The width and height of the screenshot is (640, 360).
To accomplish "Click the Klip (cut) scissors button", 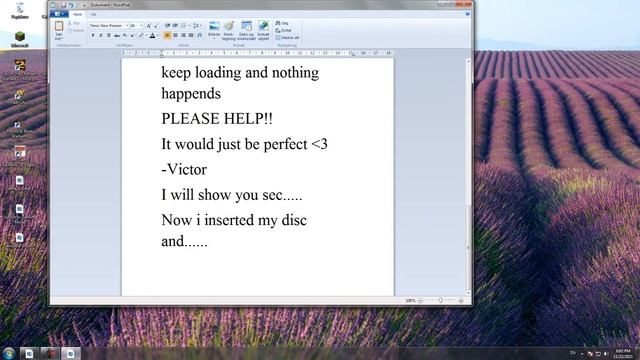I will pos(74,23).
